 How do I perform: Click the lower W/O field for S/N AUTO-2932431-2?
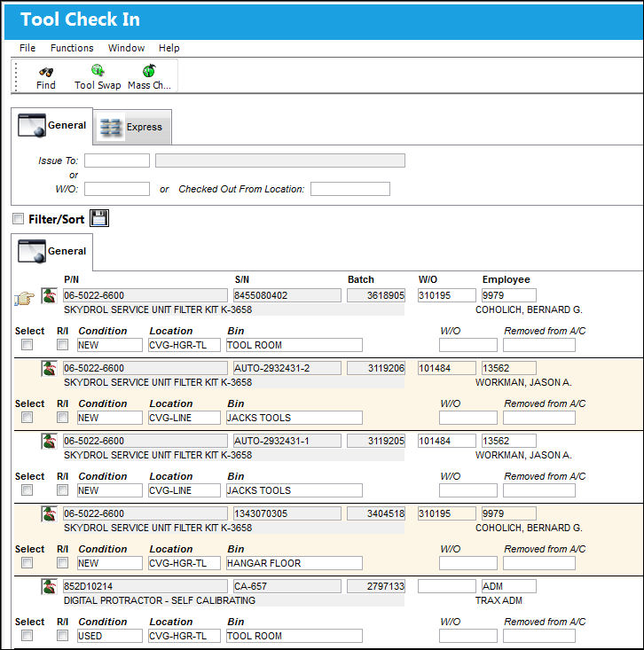coord(468,418)
